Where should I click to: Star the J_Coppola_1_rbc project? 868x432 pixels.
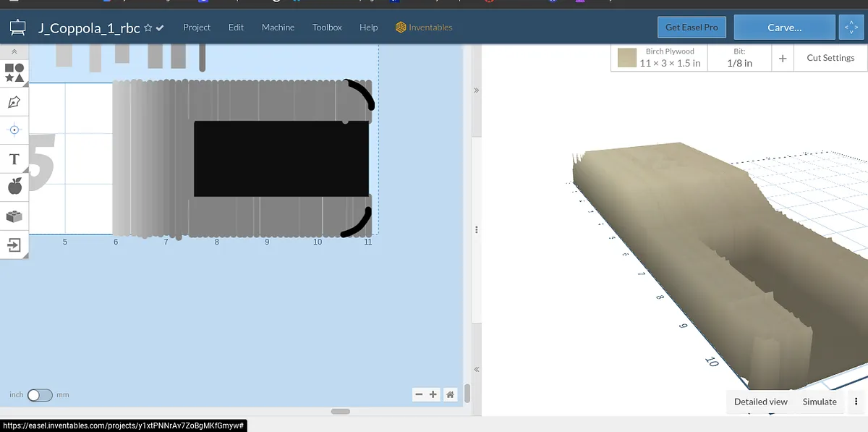tap(148, 27)
